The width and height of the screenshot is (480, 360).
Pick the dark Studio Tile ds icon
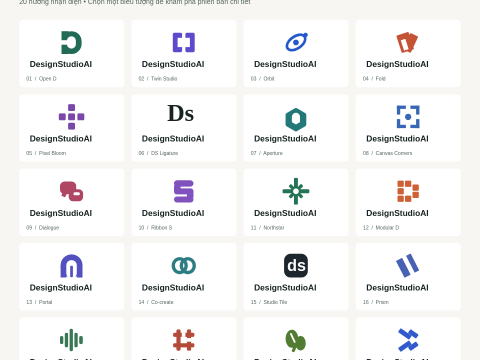coord(296,266)
